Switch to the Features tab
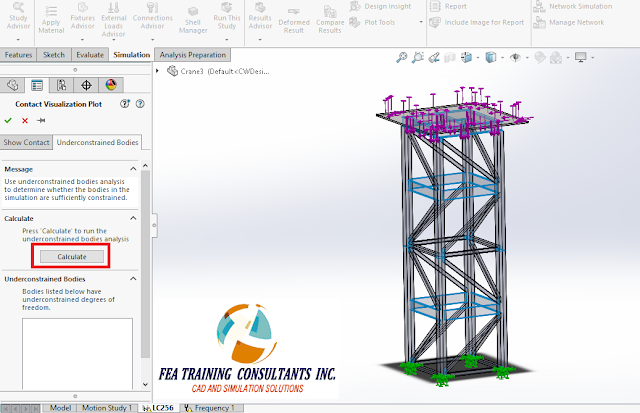Screen dimensions: 640x413 pyautogui.click(x=18, y=55)
